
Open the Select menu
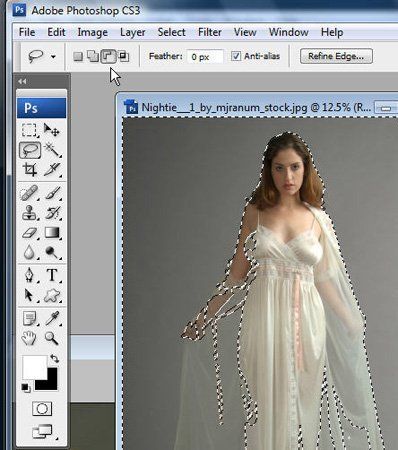(x=171, y=32)
